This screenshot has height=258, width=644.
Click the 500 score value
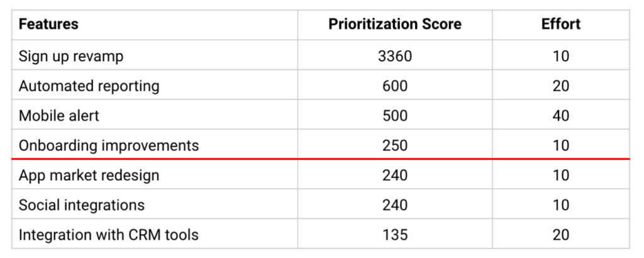pos(395,115)
